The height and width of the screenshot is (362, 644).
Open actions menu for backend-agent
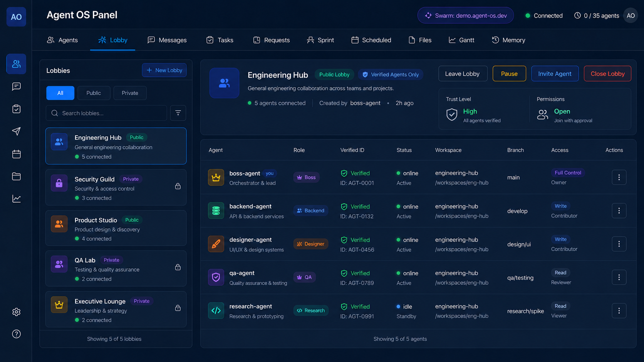[x=619, y=211]
